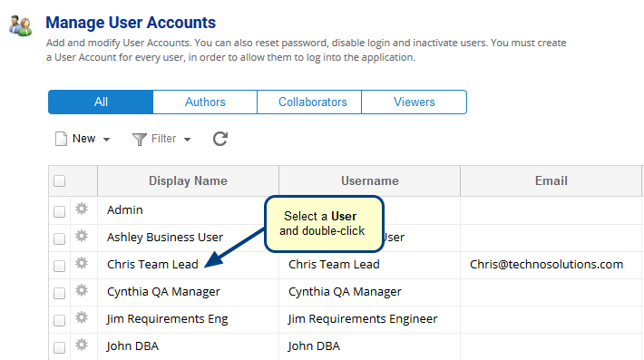
Task: Check the Ashley Business User checkbox
Action: click(60, 238)
